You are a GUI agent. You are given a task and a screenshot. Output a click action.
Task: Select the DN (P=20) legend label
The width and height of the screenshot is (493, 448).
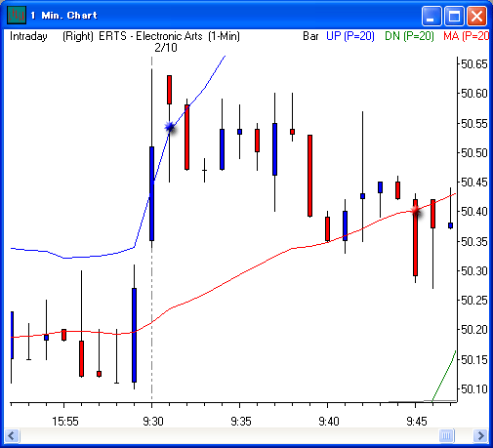tap(409, 36)
